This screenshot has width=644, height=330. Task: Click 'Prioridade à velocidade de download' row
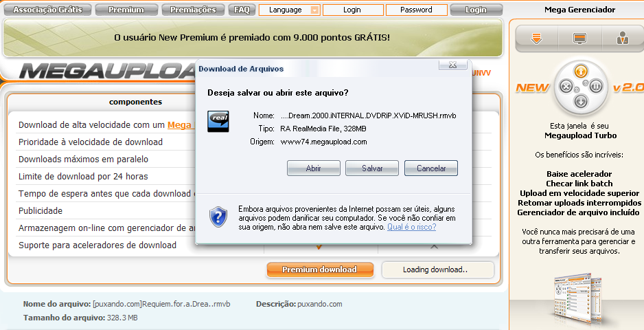(x=91, y=142)
